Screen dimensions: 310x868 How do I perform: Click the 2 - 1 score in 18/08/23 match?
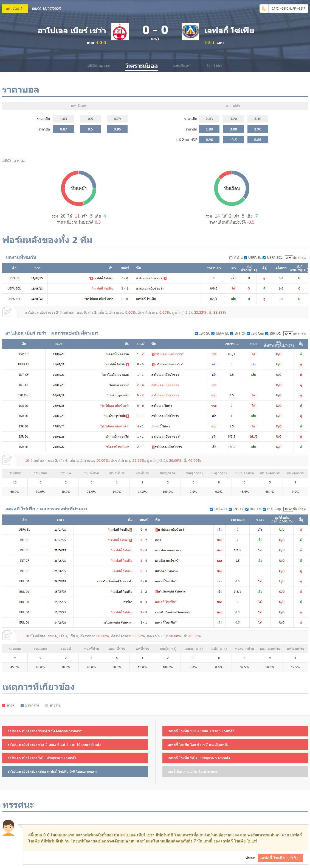(125, 289)
